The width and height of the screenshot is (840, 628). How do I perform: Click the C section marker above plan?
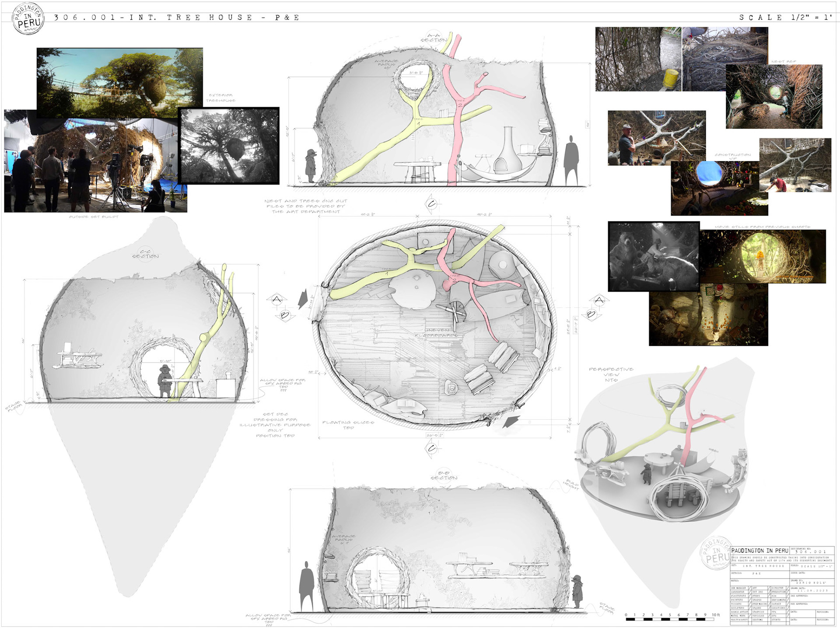(x=432, y=204)
